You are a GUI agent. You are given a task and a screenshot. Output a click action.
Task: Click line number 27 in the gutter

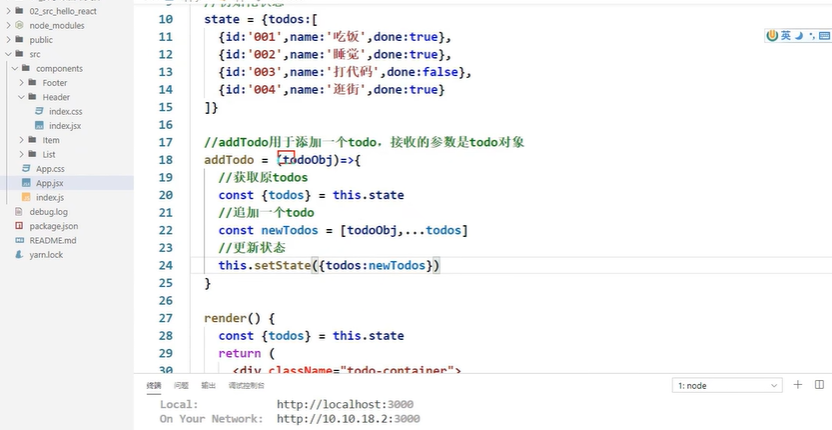click(166, 318)
